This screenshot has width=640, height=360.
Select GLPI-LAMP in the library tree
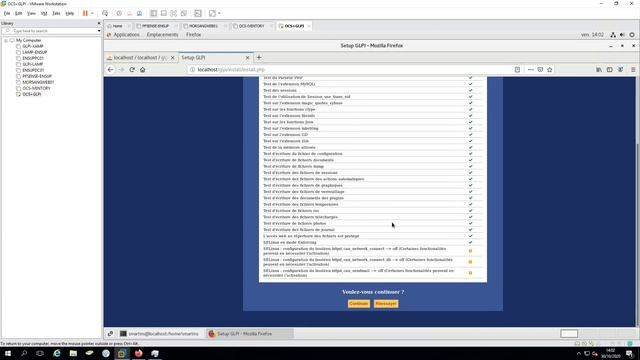(x=33, y=64)
